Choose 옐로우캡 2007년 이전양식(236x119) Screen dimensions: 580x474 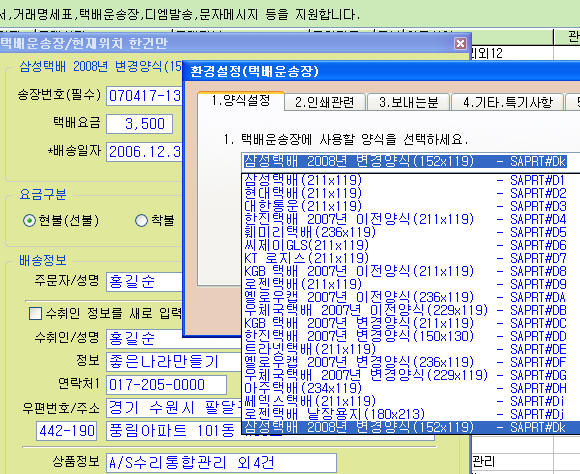411,297
